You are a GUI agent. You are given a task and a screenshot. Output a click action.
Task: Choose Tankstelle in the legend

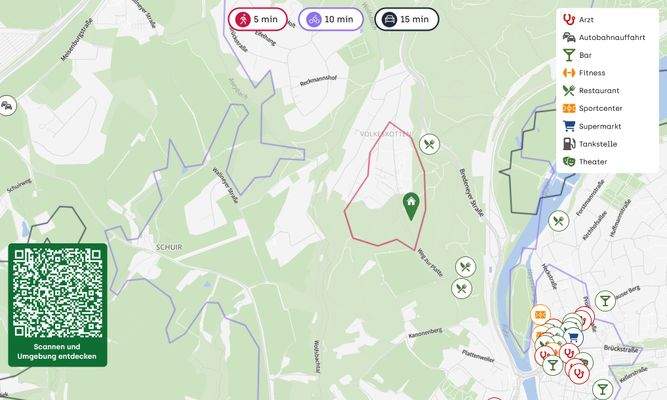[590, 144]
